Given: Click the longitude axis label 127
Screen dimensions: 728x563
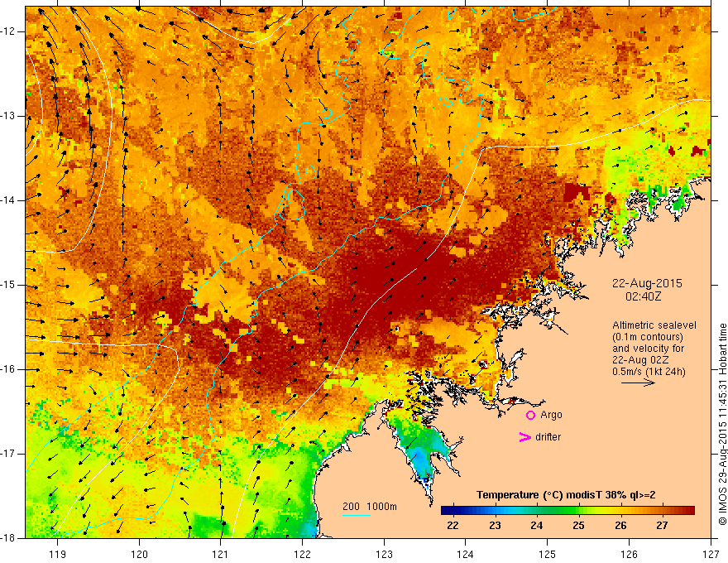Looking at the screenshot, I should 711,554.
